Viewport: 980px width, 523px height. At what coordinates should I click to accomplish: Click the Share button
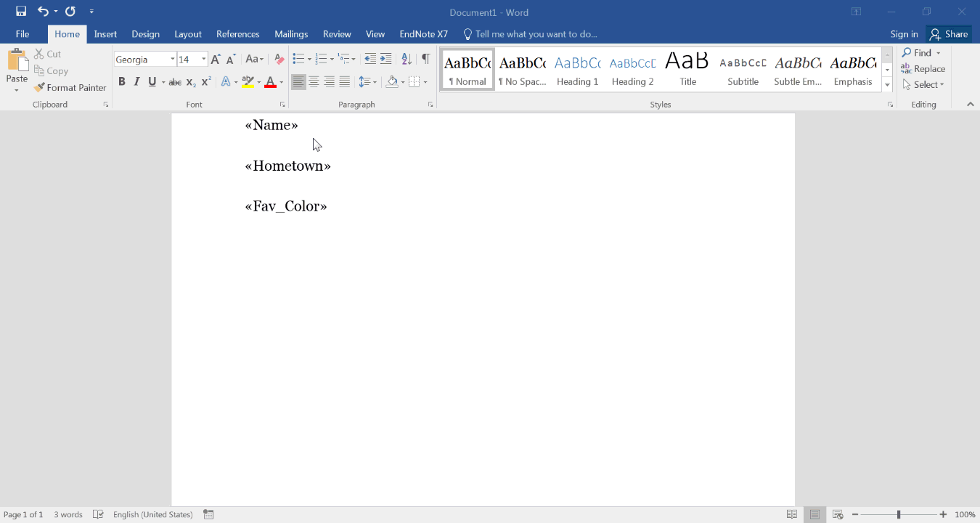point(949,34)
